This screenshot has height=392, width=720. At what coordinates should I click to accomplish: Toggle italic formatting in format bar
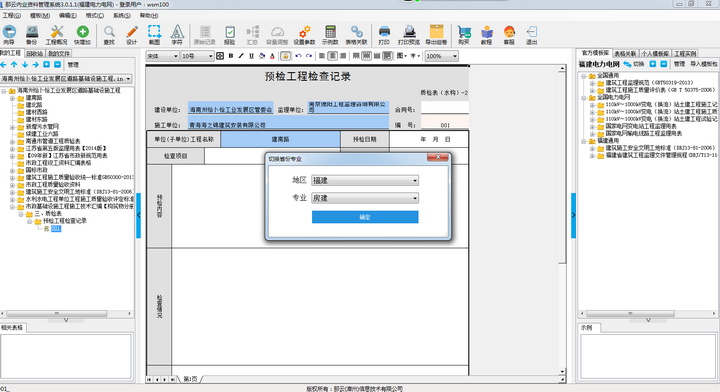pos(241,56)
